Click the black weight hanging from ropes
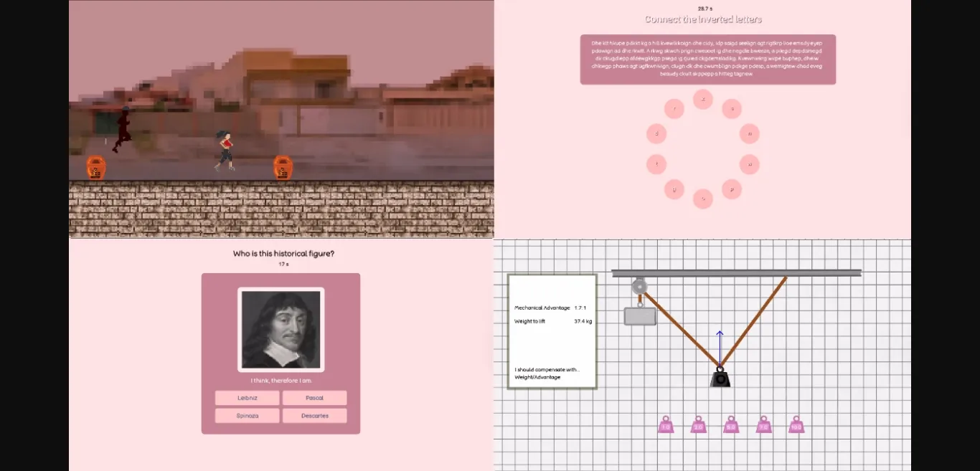The width and height of the screenshot is (980, 471). (720, 378)
